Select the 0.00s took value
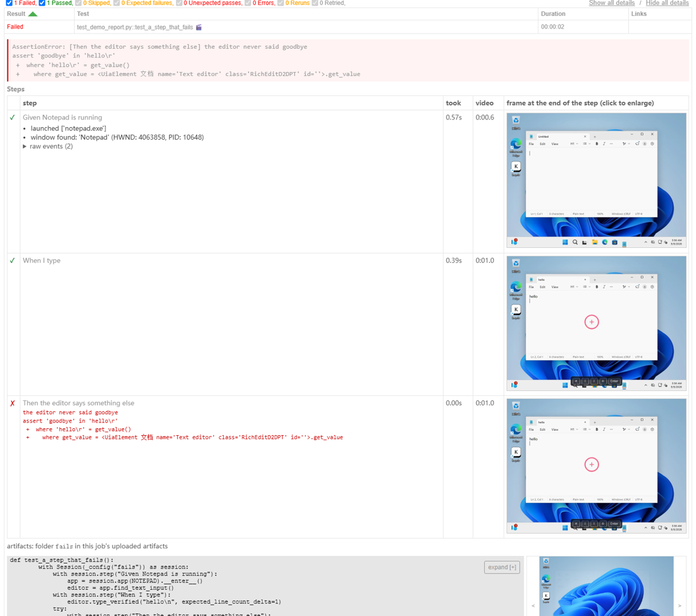 pos(454,403)
